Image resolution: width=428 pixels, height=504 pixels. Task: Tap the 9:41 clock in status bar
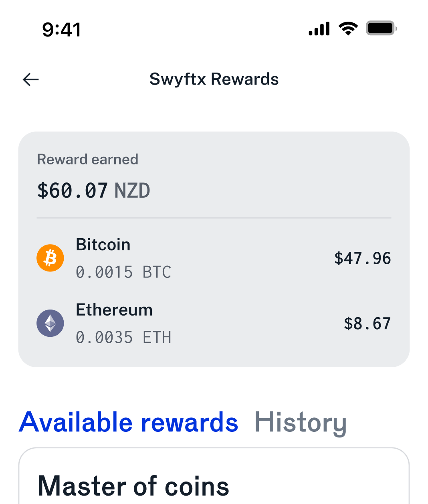click(x=62, y=30)
